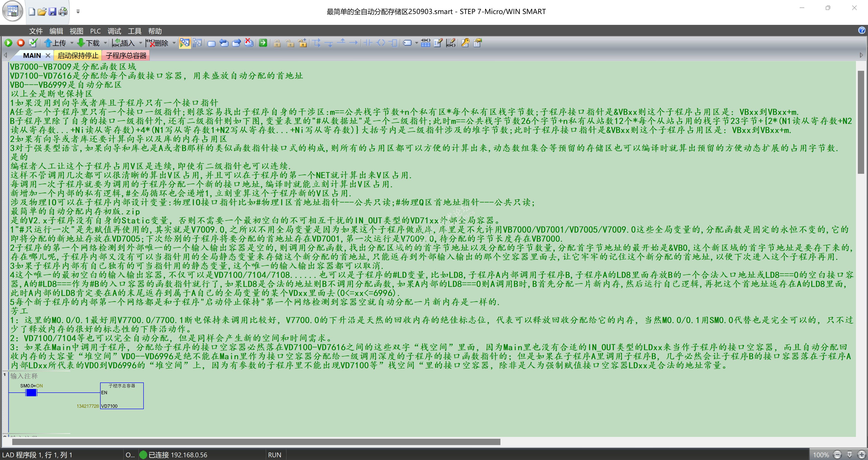
Task: Expand the 上传 upload dropdown arrow
Action: pyautogui.click(x=72, y=43)
